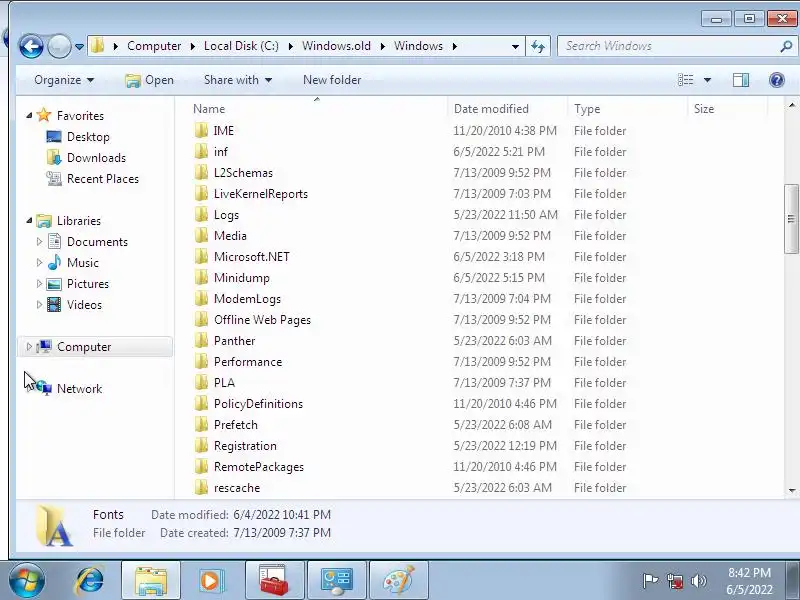Select the Minidump folder name
Screen dimensions: 800x600
(242, 278)
